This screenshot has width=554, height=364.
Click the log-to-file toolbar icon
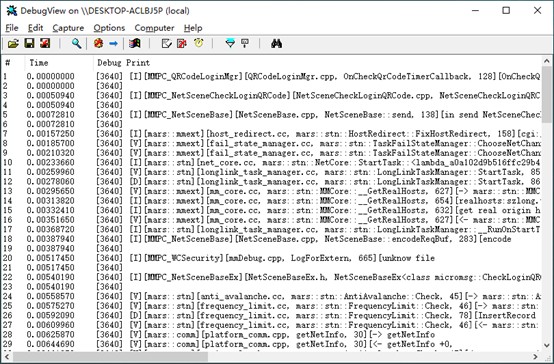pyautogui.click(x=45, y=43)
